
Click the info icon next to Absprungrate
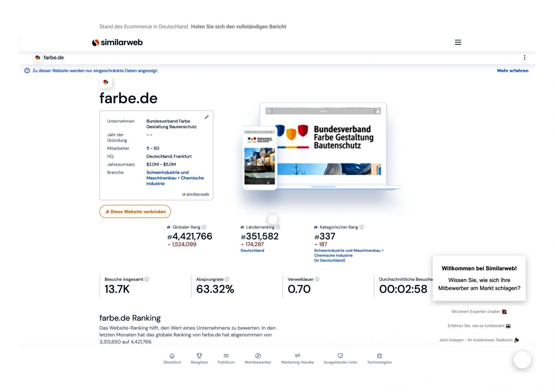pyautogui.click(x=227, y=279)
